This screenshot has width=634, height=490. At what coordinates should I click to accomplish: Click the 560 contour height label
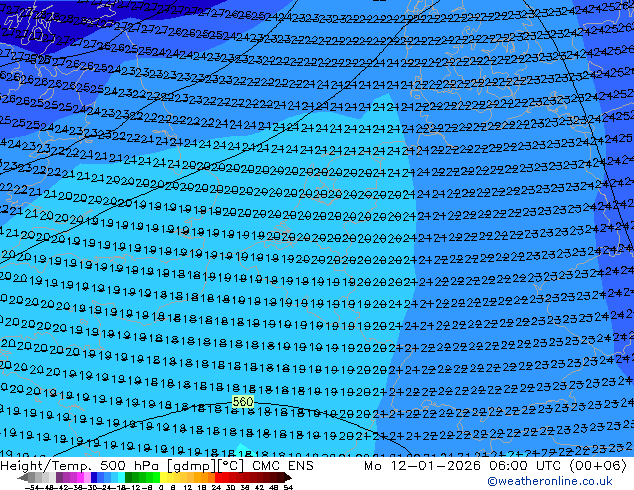[x=243, y=401]
